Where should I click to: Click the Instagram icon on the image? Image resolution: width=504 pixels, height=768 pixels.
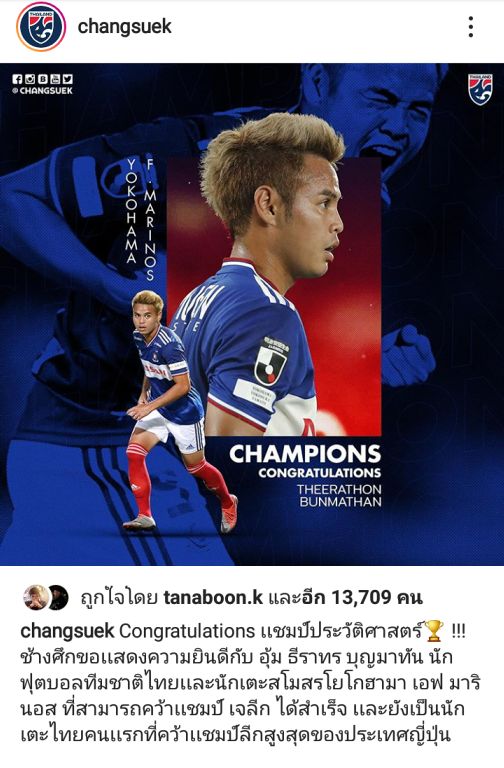30,79
